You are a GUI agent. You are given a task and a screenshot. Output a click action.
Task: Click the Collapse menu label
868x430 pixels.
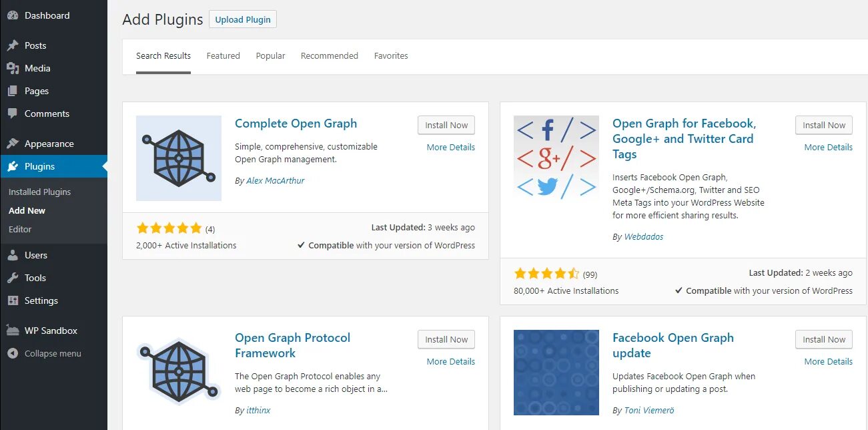click(53, 353)
